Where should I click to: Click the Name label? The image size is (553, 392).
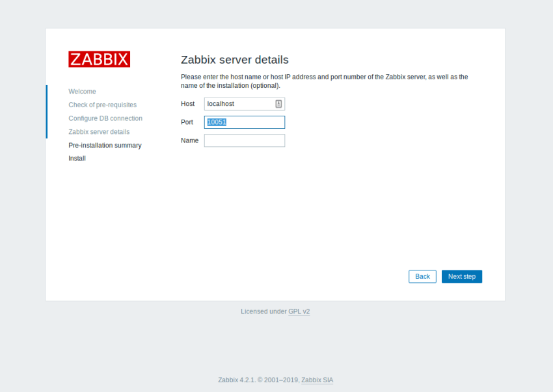click(x=190, y=140)
